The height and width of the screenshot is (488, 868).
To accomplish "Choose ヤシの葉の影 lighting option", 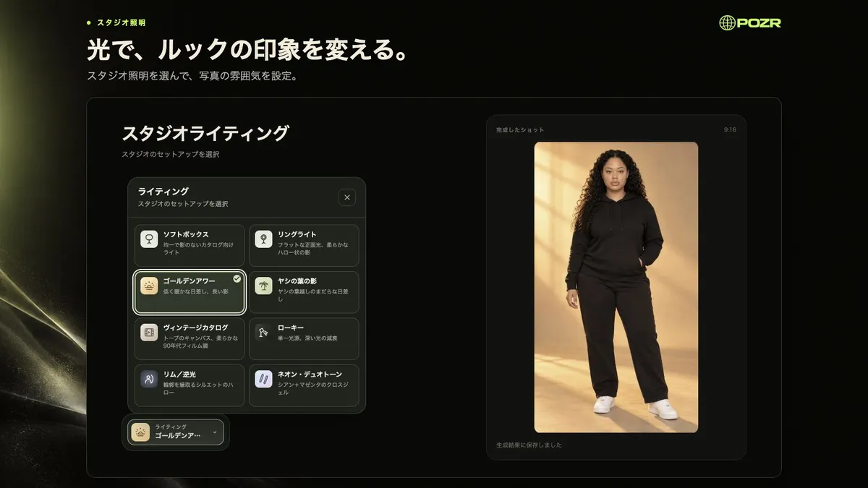I will pyautogui.click(x=304, y=292).
